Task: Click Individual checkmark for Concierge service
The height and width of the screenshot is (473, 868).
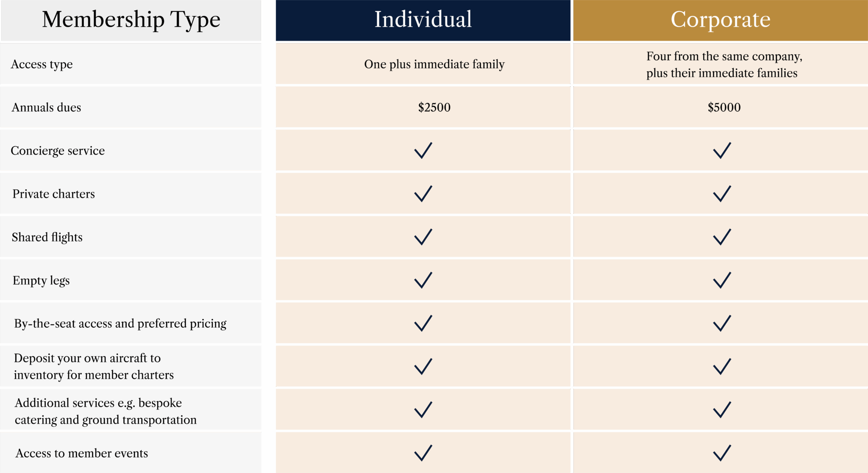Action: [x=423, y=151]
